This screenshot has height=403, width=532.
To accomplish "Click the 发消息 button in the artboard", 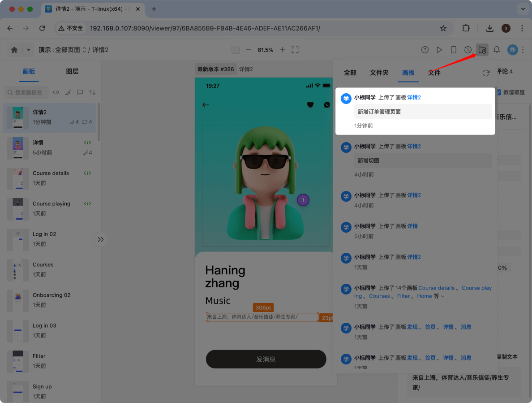I will 266,359.
